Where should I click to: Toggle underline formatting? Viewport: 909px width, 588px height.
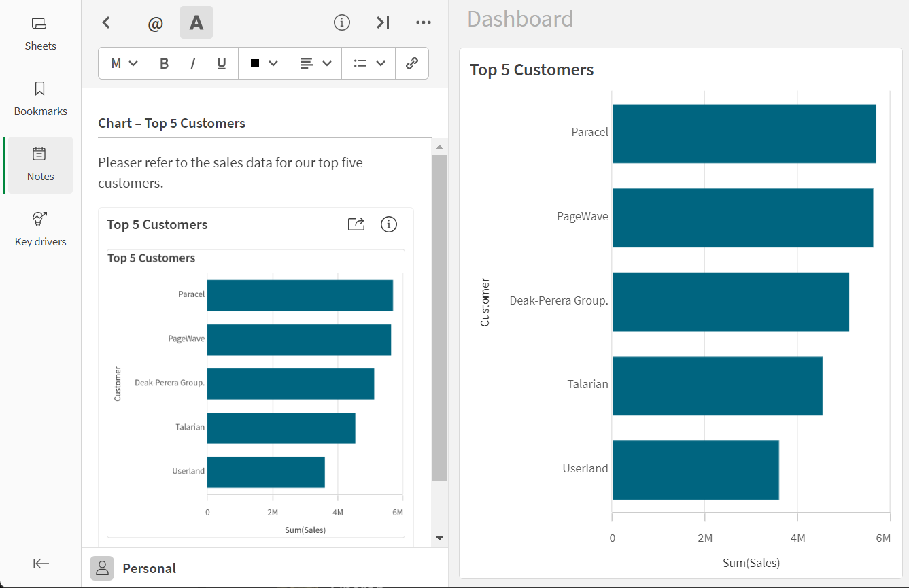point(222,63)
